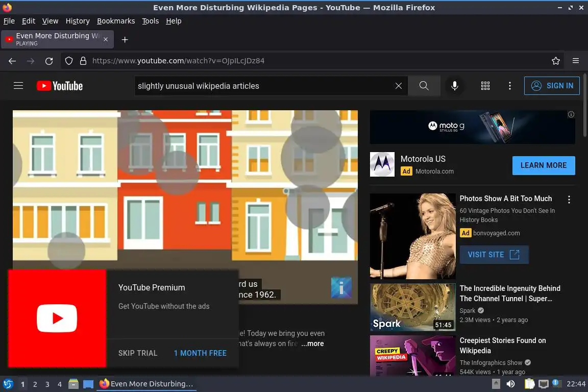Open clipboard manager tray icon
The height and width of the screenshot is (392, 588).
529,384
